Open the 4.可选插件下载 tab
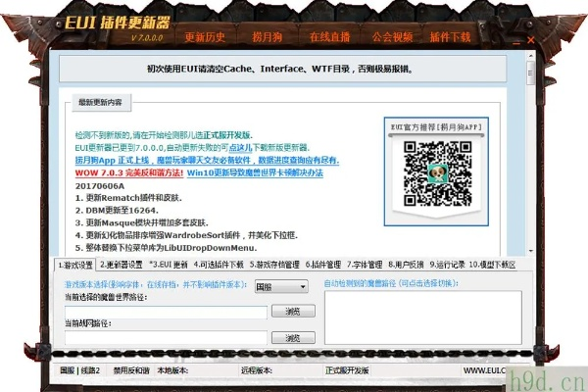The width and height of the screenshot is (588, 392). click(x=220, y=265)
